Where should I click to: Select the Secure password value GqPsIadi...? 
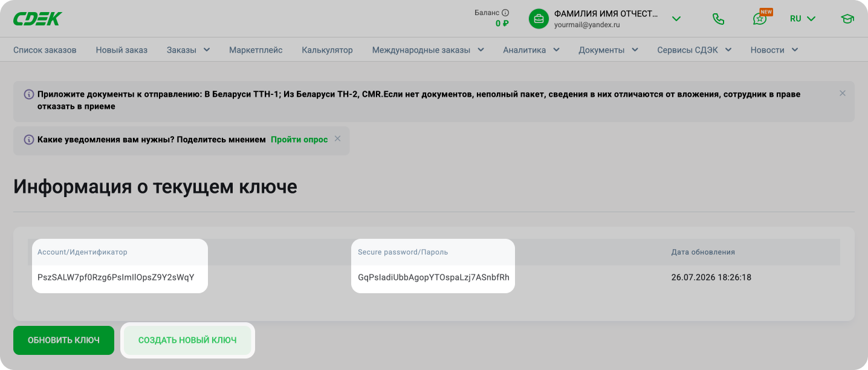[x=433, y=277]
